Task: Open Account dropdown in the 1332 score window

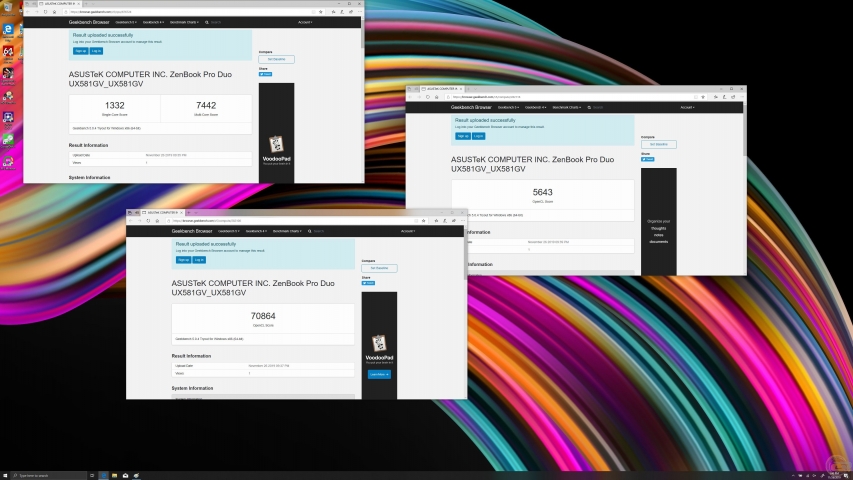Action: coord(305,22)
